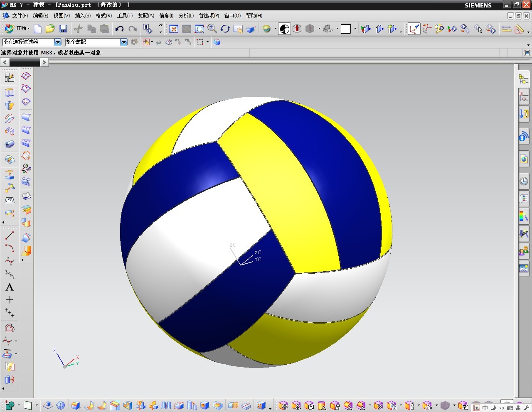Activate the Zoom window tool

[199, 29]
